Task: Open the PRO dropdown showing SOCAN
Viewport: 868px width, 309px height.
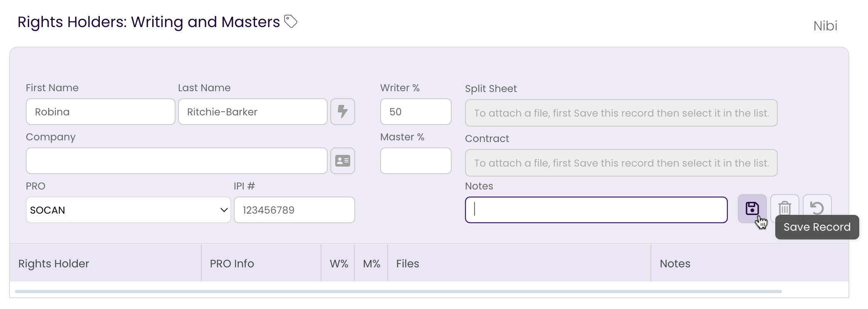Action: pyautogui.click(x=128, y=210)
